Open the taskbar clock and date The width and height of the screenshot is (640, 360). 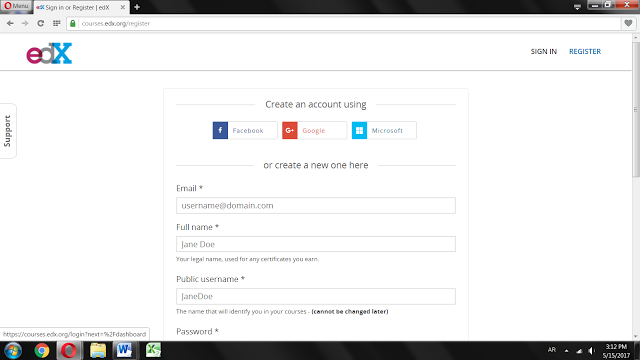click(x=616, y=351)
